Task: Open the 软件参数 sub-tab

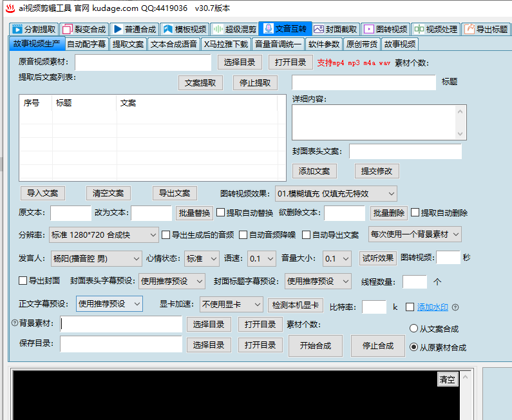Action: coord(324,44)
